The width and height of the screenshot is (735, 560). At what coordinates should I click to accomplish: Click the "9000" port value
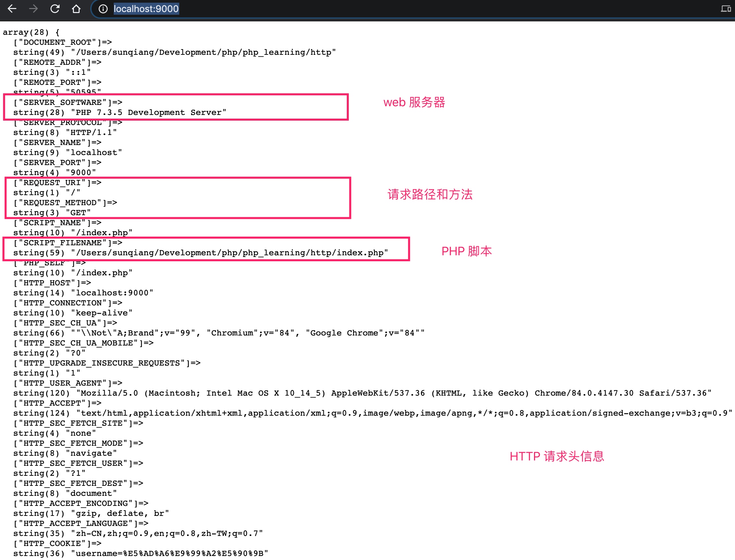point(81,173)
